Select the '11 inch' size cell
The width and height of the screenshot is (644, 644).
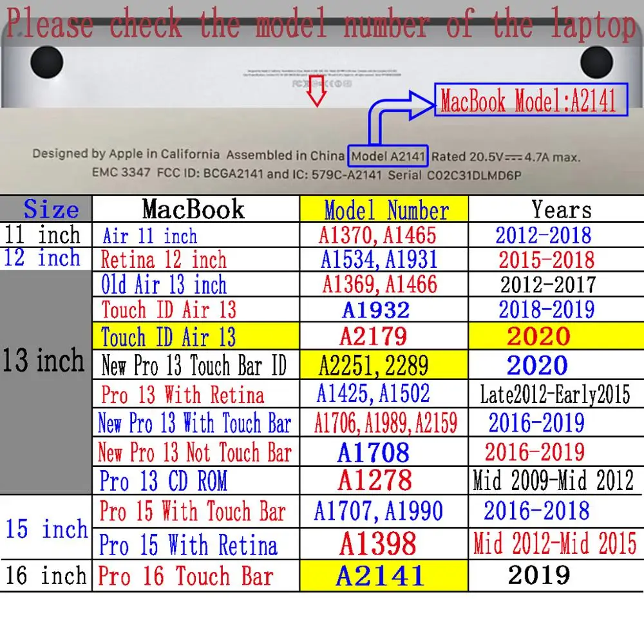(45, 234)
